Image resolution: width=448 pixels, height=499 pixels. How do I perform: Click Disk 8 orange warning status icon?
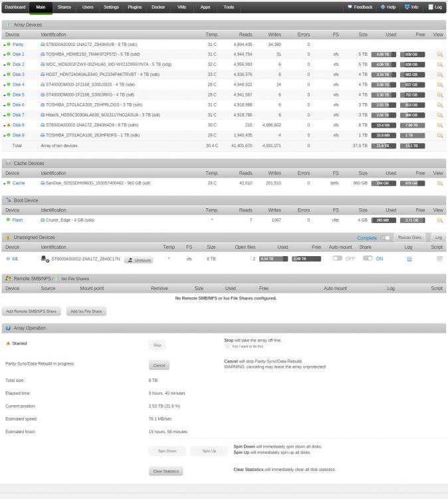pos(9,125)
